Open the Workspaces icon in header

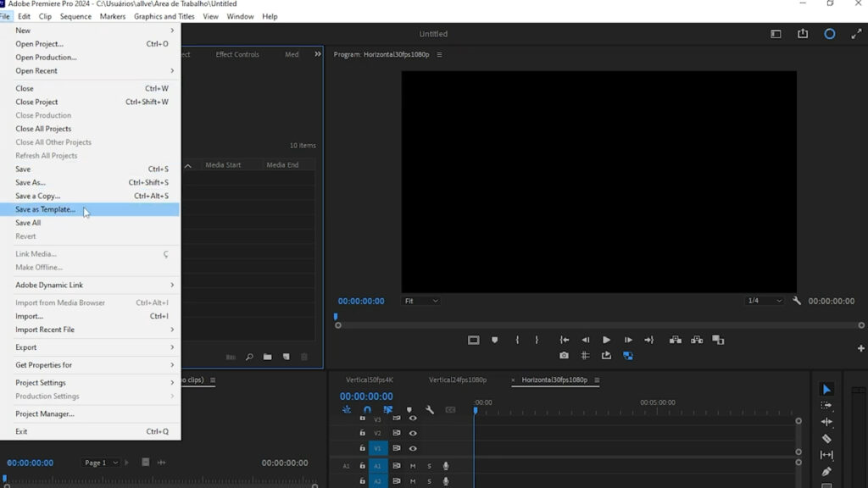click(776, 34)
